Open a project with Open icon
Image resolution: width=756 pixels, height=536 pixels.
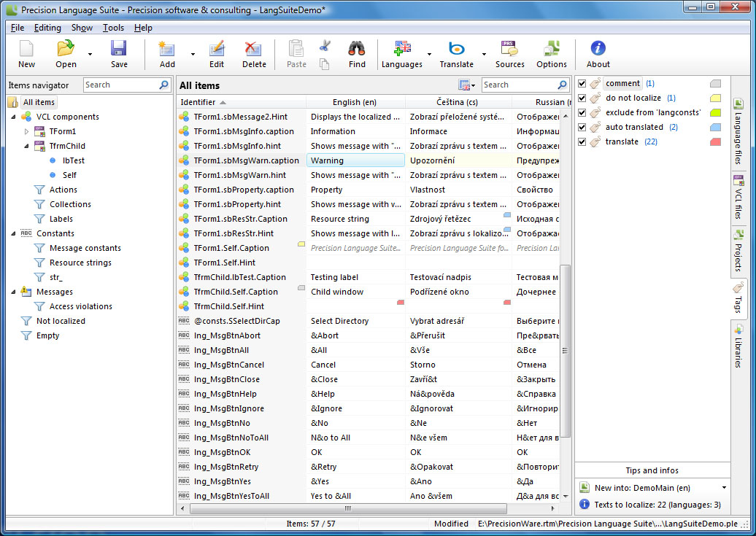[x=66, y=49]
